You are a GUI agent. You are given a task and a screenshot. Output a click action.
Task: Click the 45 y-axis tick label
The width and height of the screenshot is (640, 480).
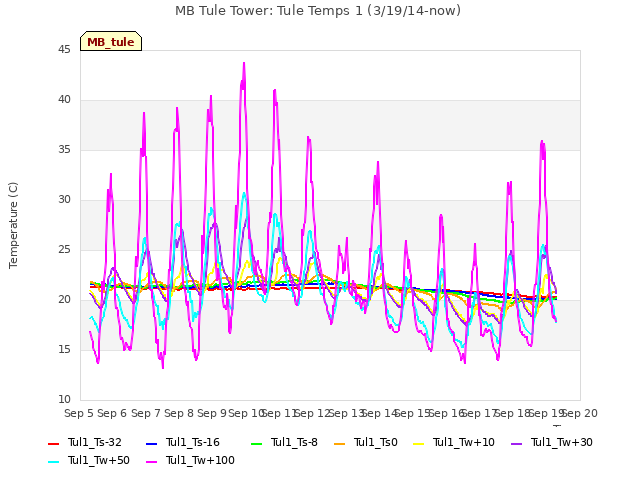pos(64,50)
